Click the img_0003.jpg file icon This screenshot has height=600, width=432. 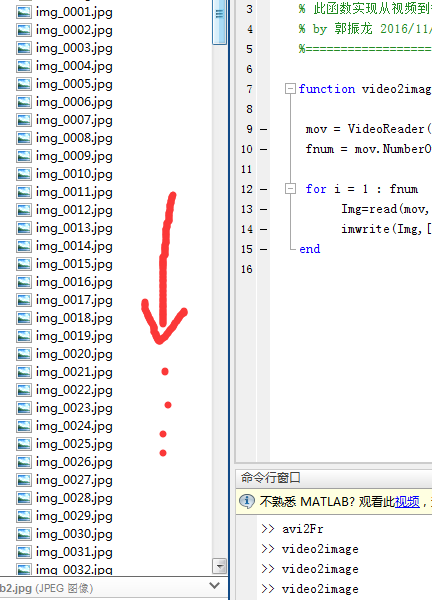pos(24,48)
